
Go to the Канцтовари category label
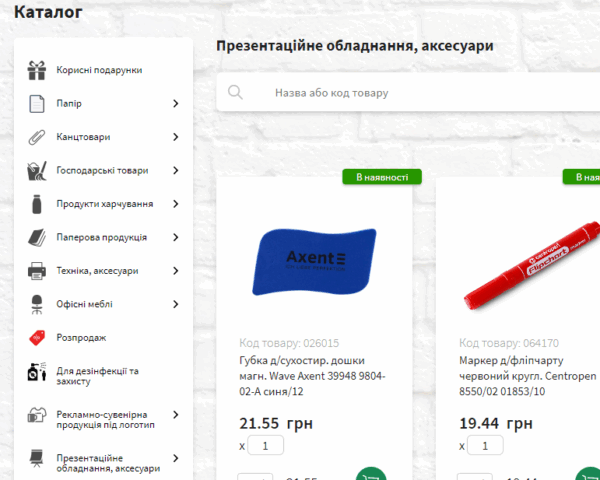(83, 137)
